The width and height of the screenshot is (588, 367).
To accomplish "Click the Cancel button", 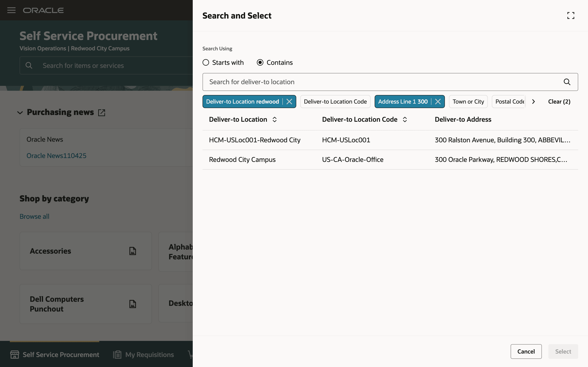I will coord(526,351).
